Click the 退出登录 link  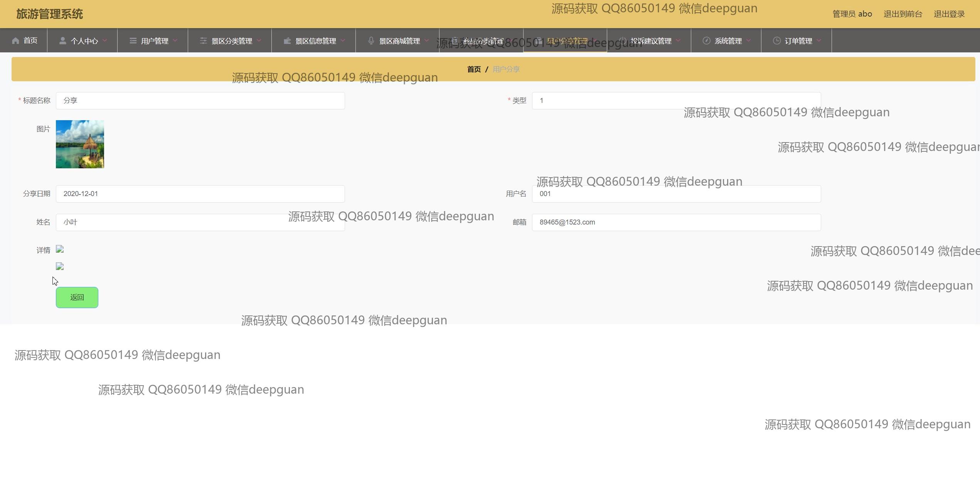(x=949, y=14)
